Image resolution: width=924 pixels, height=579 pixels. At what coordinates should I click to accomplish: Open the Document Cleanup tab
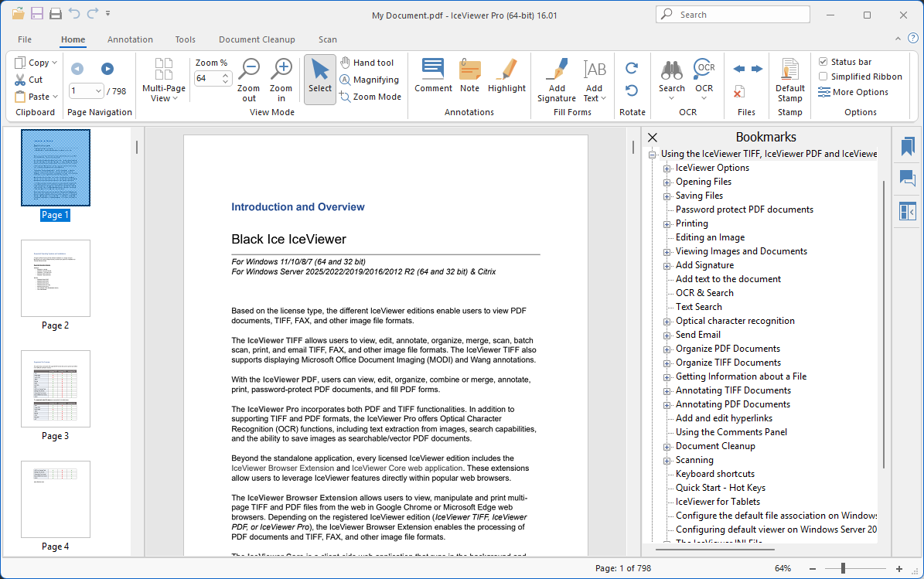(x=257, y=39)
